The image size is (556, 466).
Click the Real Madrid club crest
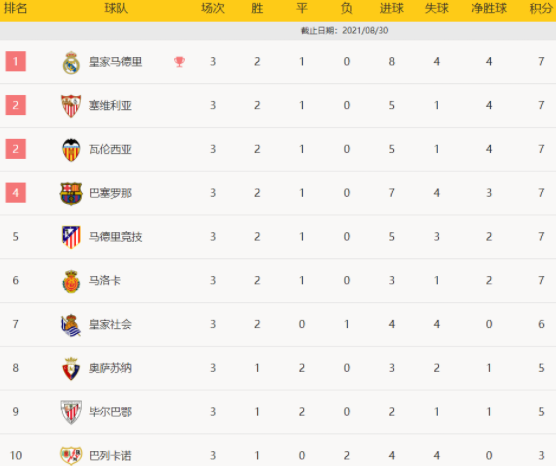[x=71, y=62]
